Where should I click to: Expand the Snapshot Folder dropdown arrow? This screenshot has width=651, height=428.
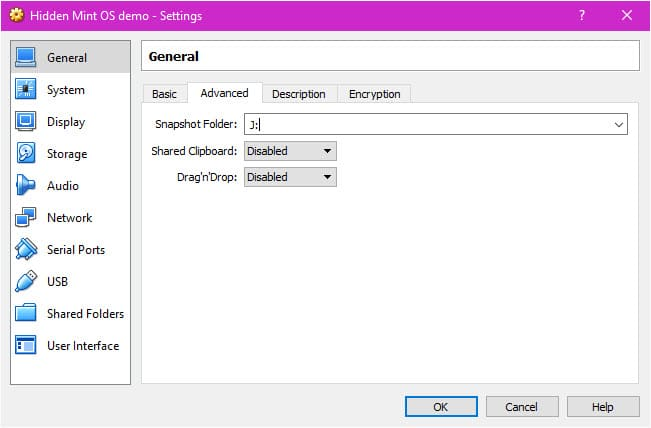[x=619, y=125]
